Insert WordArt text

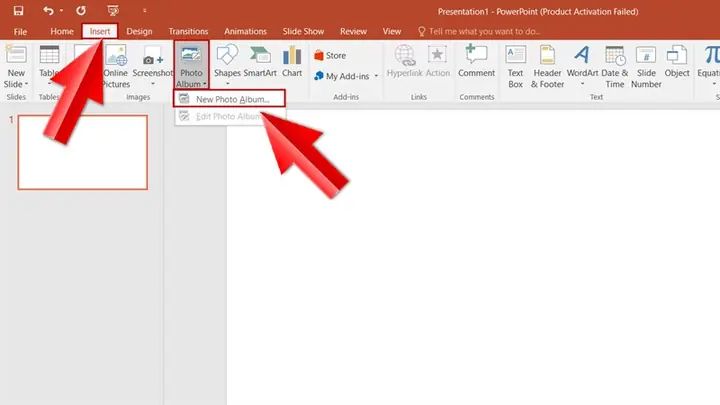tap(582, 61)
